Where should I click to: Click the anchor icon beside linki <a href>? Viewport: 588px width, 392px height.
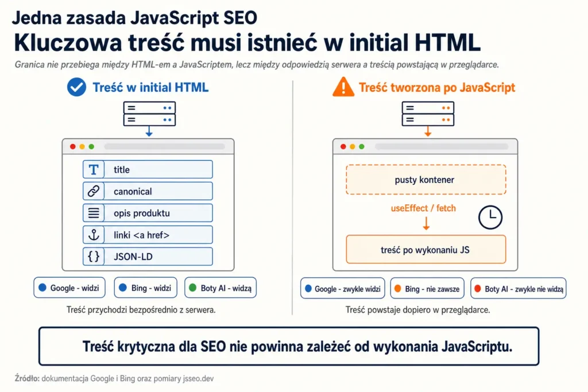[94, 235]
